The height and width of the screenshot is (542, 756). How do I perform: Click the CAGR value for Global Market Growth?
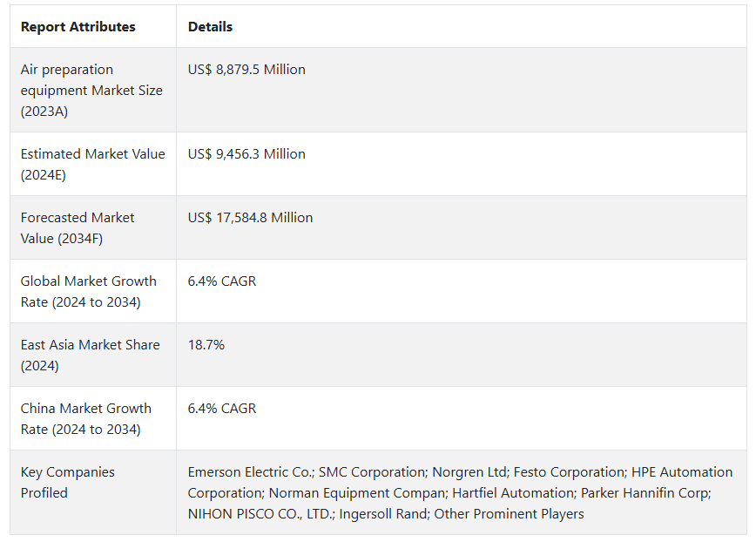tap(222, 281)
